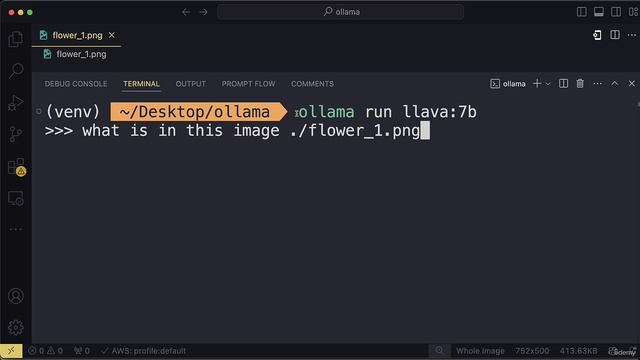Image resolution: width=640 pixels, height=360 pixels.
Task: Toggle primary side bar layout icon
Action: coord(582,12)
